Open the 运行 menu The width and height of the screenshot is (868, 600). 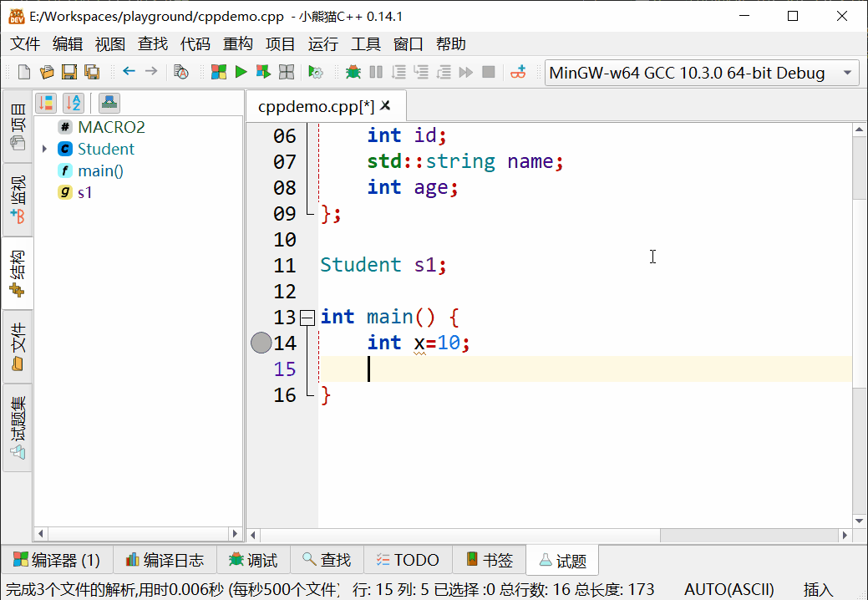click(x=322, y=44)
